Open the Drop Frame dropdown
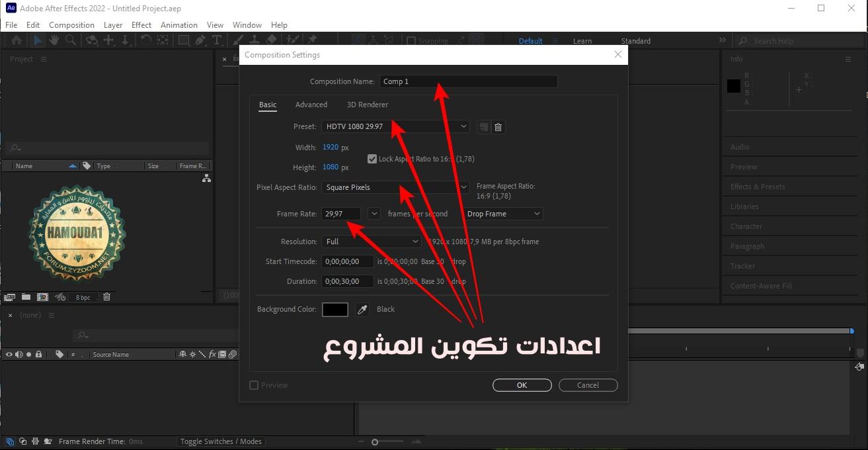Viewport: 868px width, 450px height. pos(502,214)
